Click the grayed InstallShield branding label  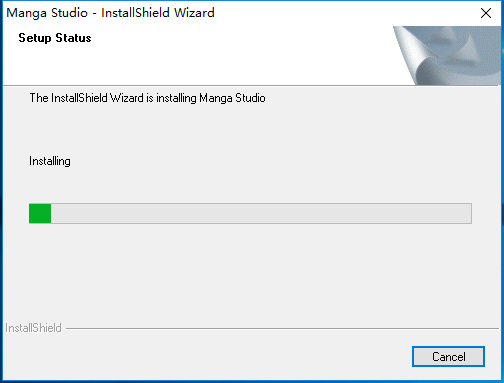pos(33,328)
